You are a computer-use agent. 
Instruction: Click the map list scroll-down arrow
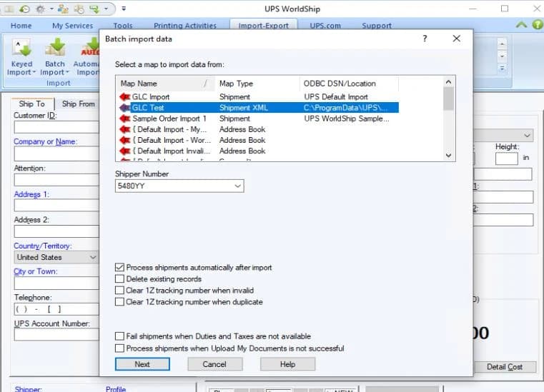(448, 156)
